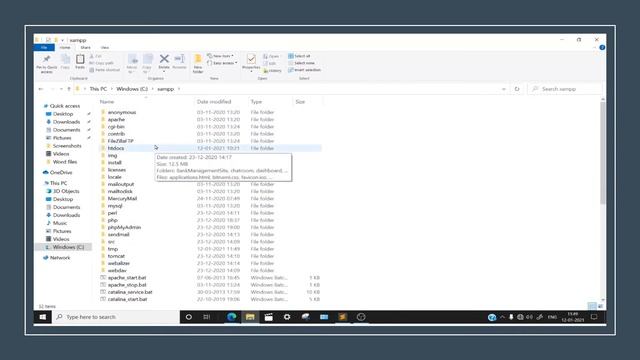Image resolution: width=640 pixels, height=360 pixels.
Task: Switch to Details view in status bar
Action: coord(591,306)
